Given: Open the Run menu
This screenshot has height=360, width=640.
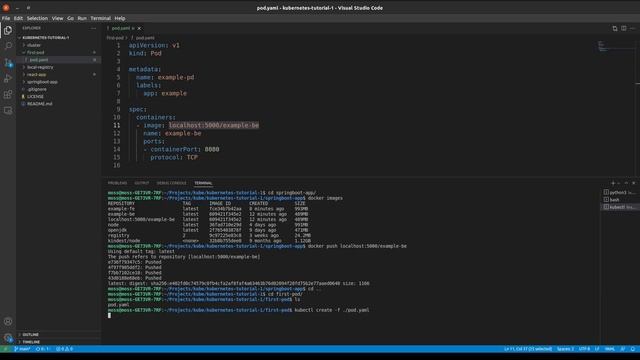Looking at the screenshot, I should click(x=82, y=18).
